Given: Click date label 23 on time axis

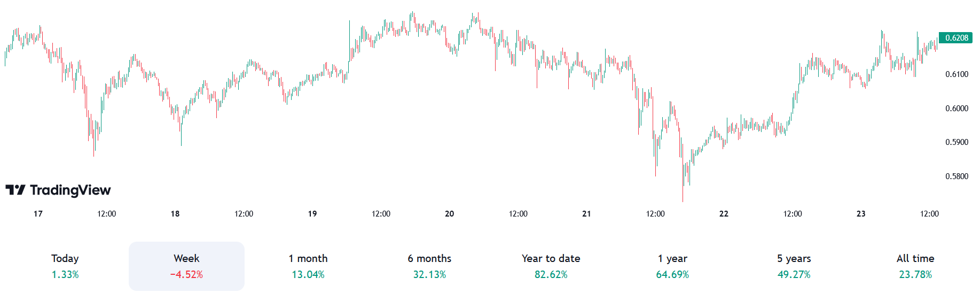Looking at the screenshot, I should pyautogui.click(x=861, y=214).
